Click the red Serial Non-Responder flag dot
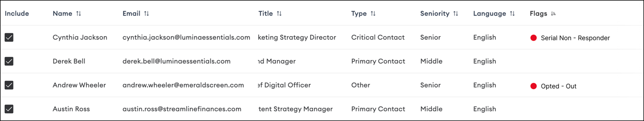 533,38
